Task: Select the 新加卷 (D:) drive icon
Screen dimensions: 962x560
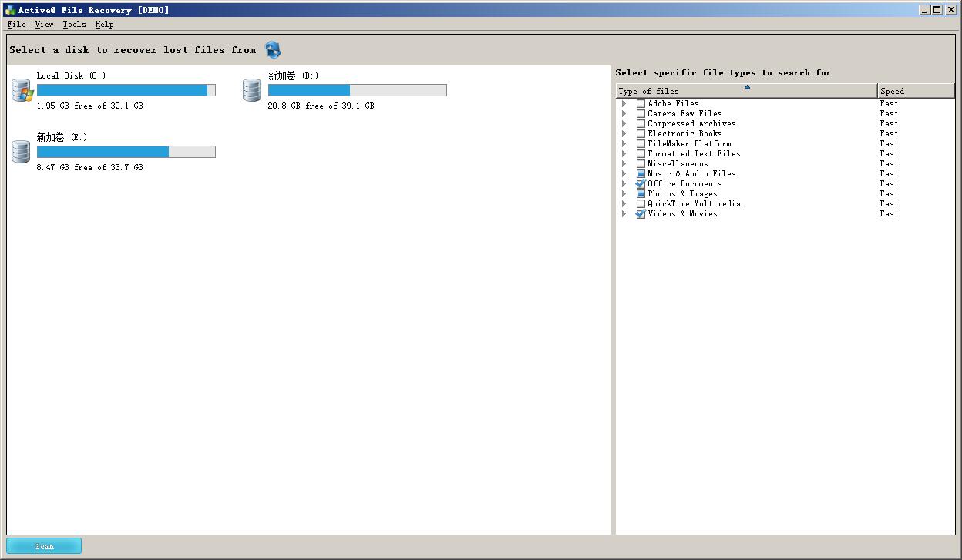Action: coord(252,90)
